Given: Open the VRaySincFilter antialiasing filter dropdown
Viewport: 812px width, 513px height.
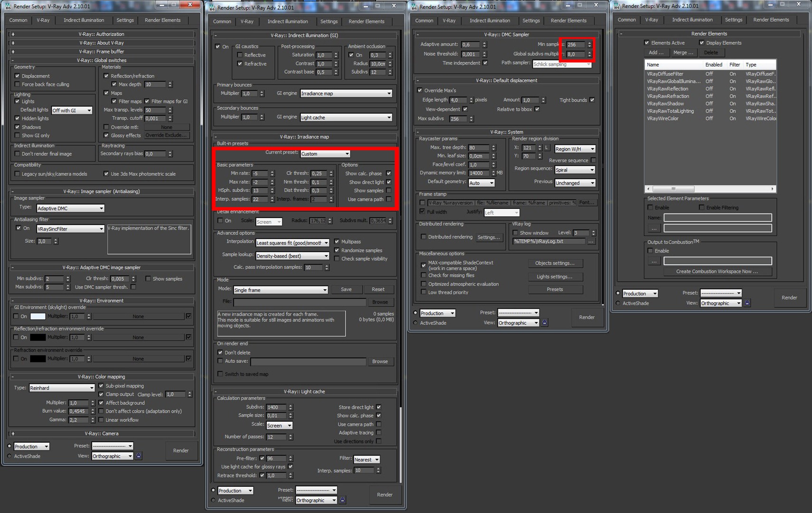Looking at the screenshot, I should click(x=70, y=229).
